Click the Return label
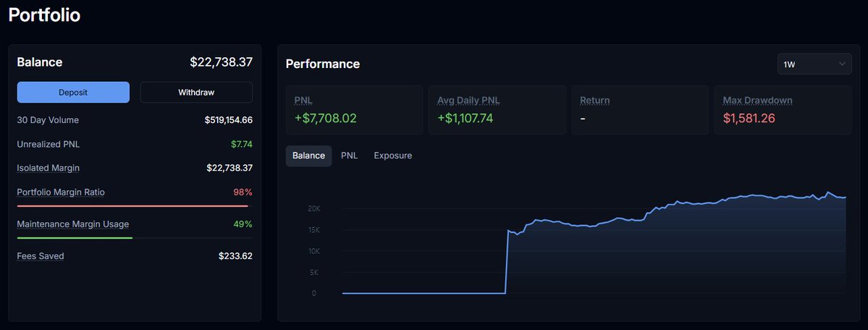Screen dimensions: 868x330 click(x=594, y=100)
